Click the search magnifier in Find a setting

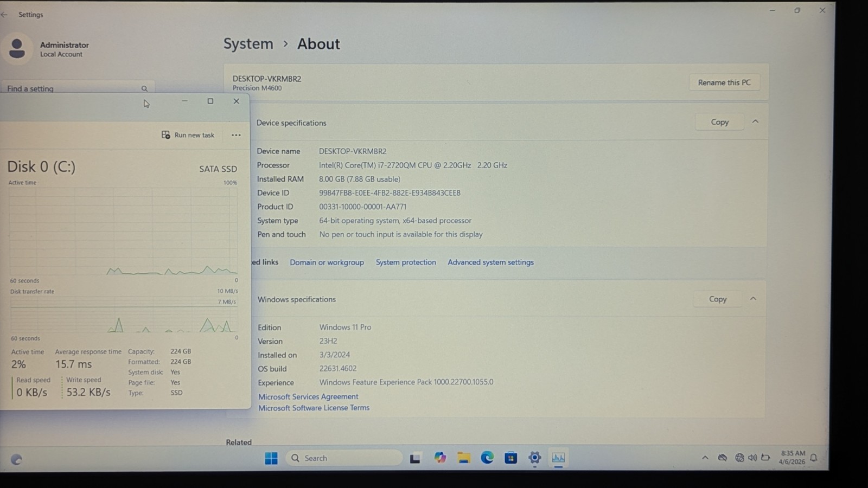click(x=144, y=88)
